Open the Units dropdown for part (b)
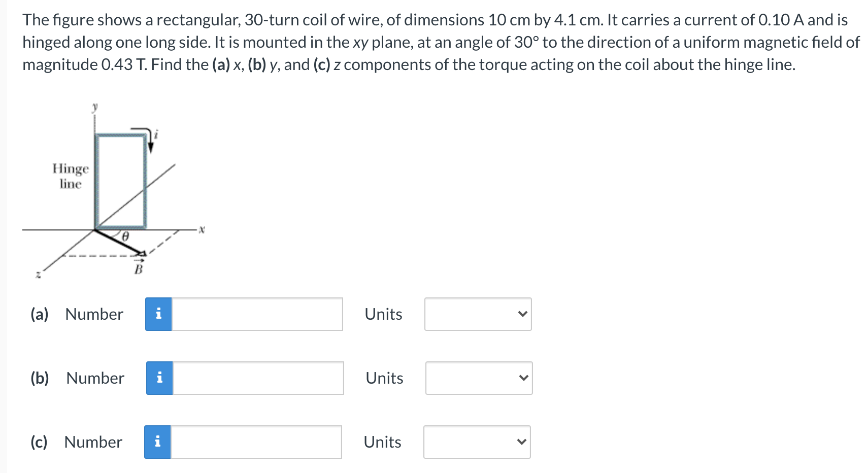Viewport: 868px width, 473px height. pos(479,378)
